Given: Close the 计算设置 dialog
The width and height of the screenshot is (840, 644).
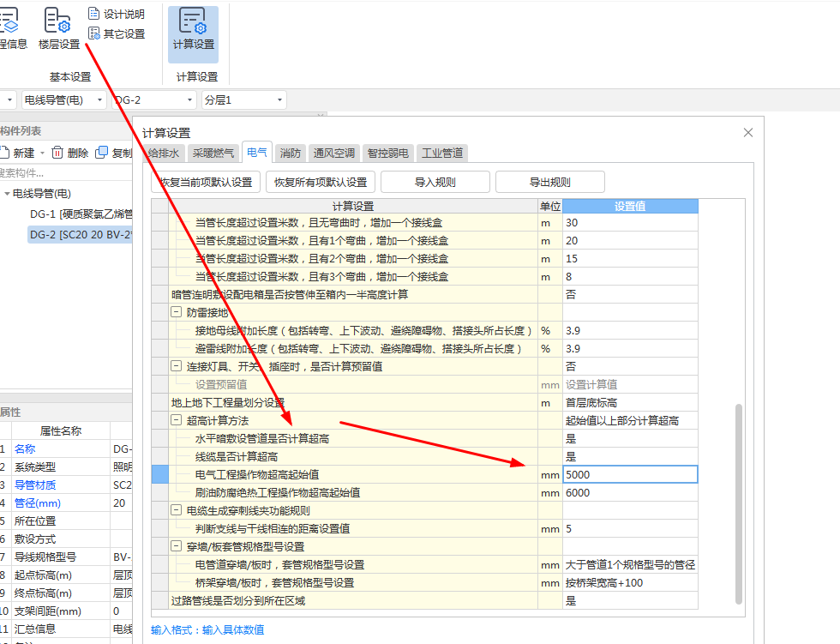Looking at the screenshot, I should coord(748,132).
